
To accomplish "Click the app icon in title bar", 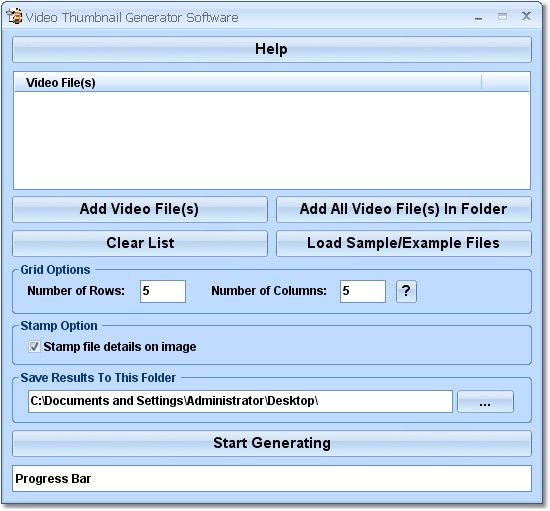I will pos(14,17).
